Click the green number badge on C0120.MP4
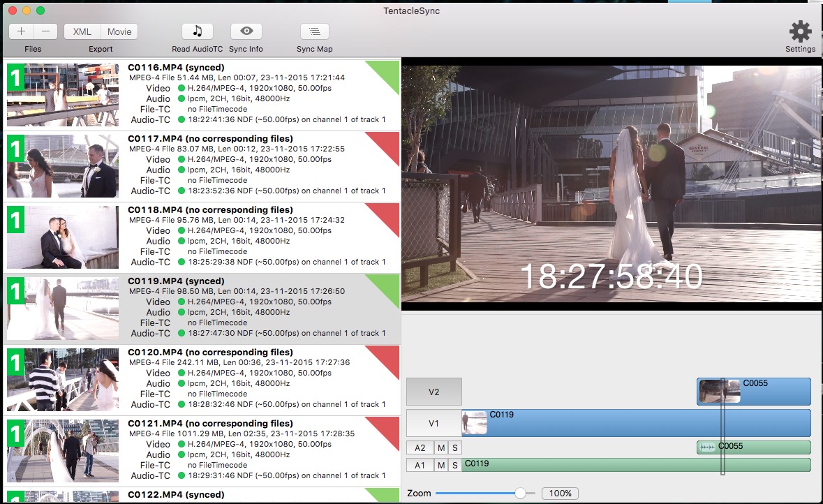 (16, 363)
